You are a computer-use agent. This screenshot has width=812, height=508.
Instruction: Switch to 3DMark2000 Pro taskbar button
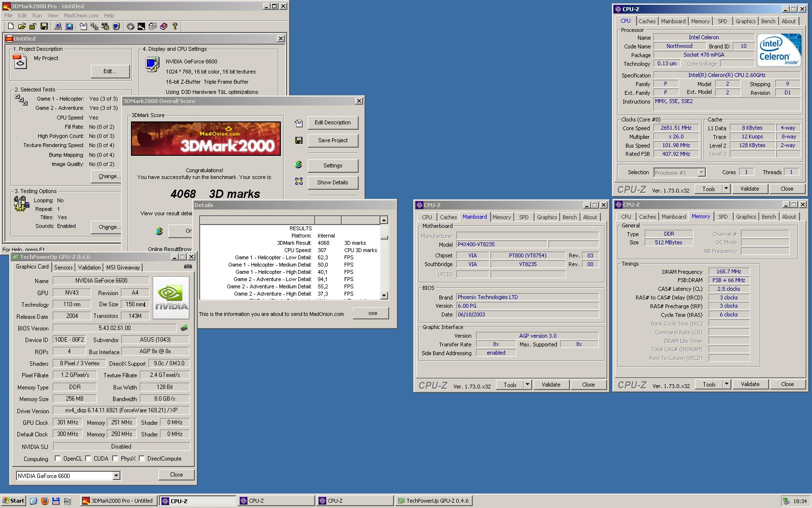[x=119, y=501]
